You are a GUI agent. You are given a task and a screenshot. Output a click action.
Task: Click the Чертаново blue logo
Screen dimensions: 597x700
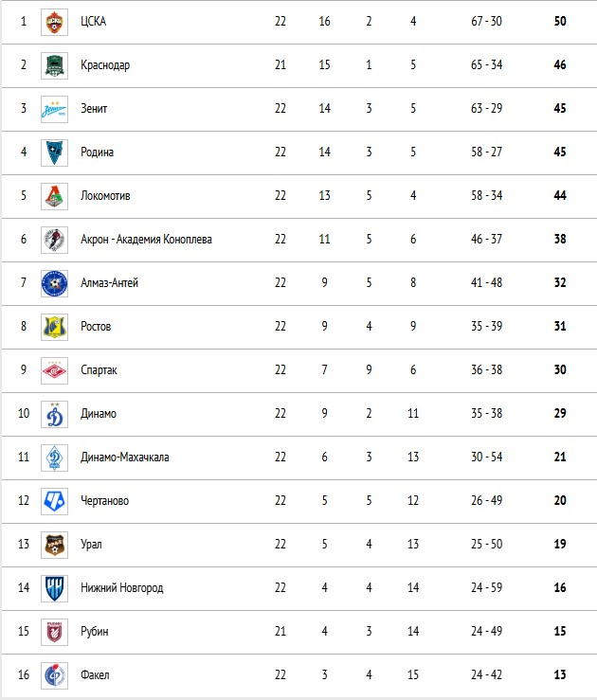click(54, 501)
